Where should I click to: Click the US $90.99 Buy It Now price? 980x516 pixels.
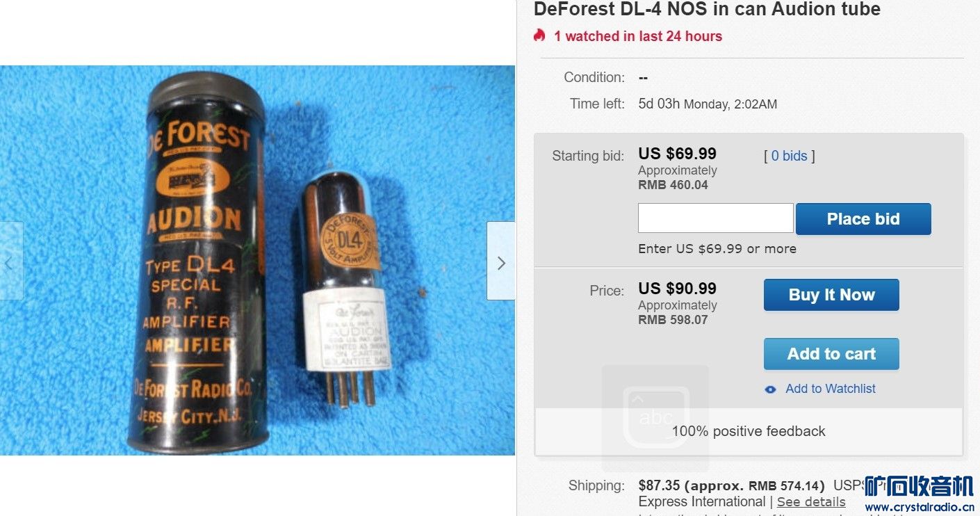(677, 289)
